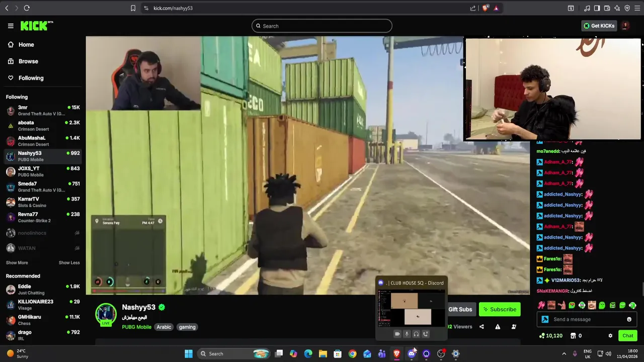Open chat settings gear
This screenshot has width=644, height=362.
click(x=610, y=336)
